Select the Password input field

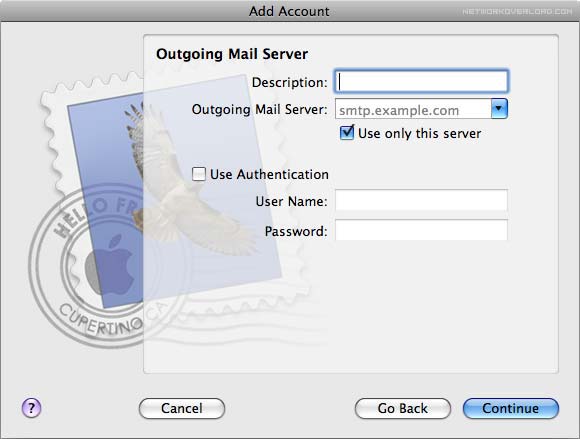point(421,230)
